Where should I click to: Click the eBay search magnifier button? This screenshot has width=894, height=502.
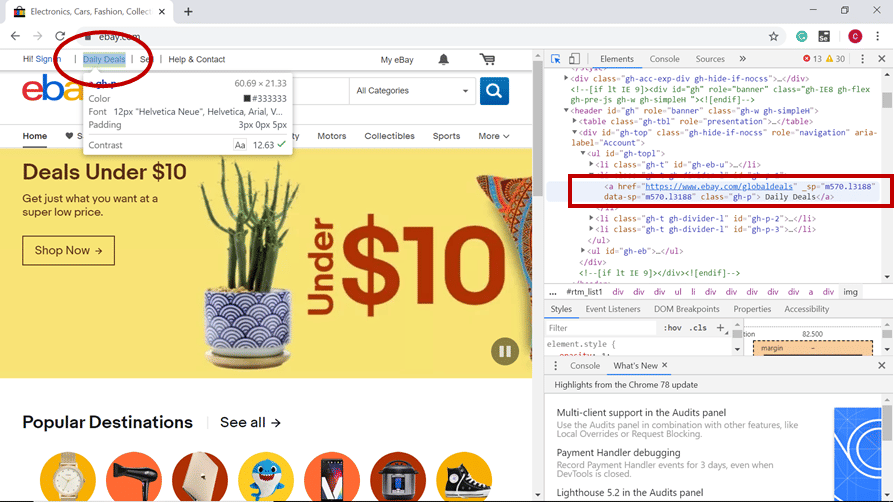(494, 91)
